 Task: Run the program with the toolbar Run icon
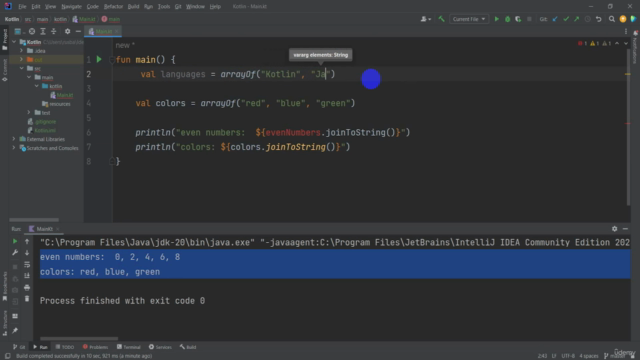[x=496, y=19]
